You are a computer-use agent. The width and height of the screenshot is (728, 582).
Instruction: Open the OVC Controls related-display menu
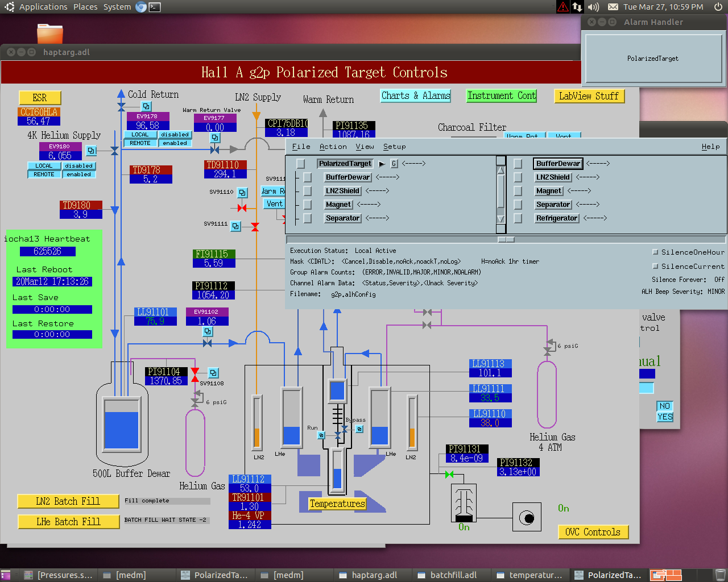(593, 532)
